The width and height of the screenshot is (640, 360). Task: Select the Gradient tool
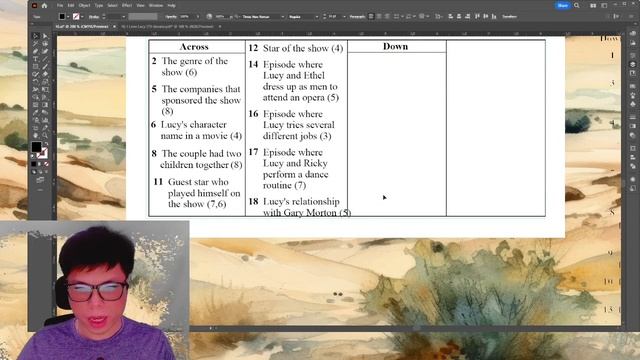[x=45, y=104]
